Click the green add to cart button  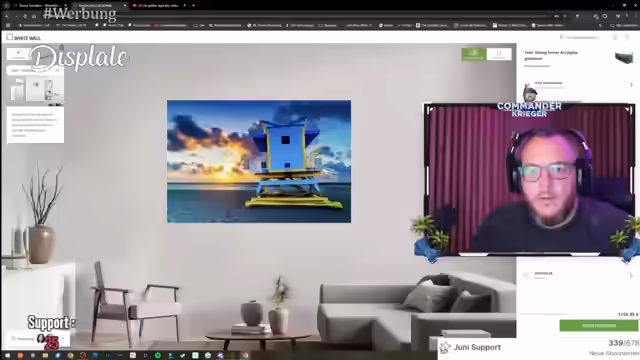[x=598, y=325]
